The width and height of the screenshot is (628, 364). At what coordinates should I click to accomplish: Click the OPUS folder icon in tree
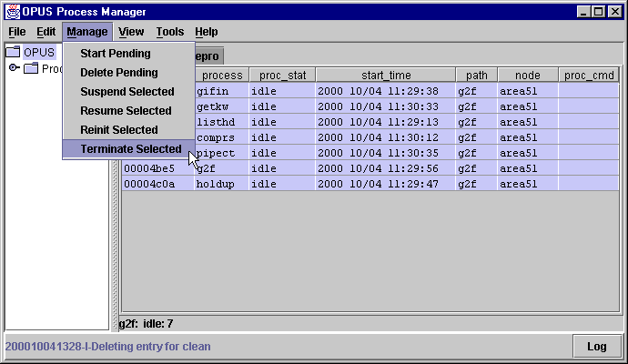pyautogui.click(x=13, y=52)
